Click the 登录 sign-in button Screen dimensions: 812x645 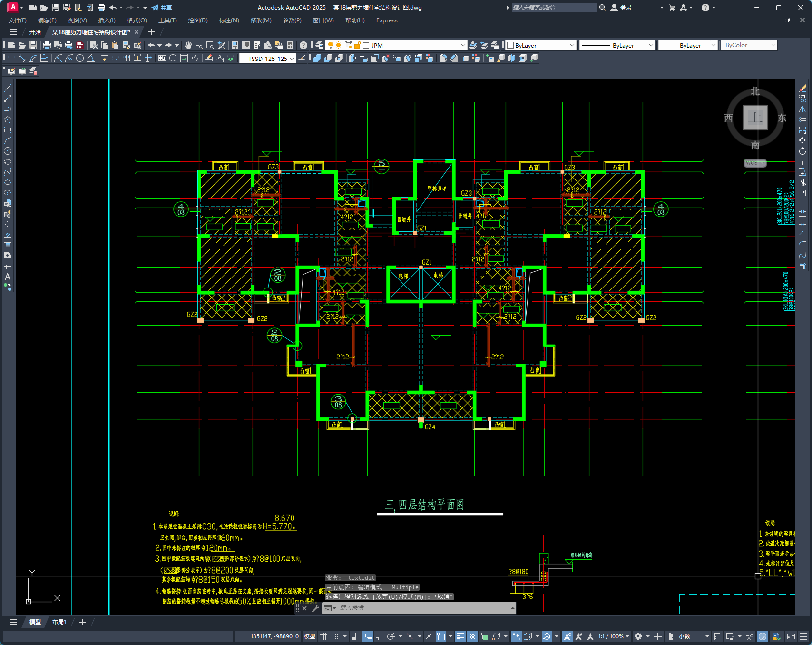pos(622,8)
